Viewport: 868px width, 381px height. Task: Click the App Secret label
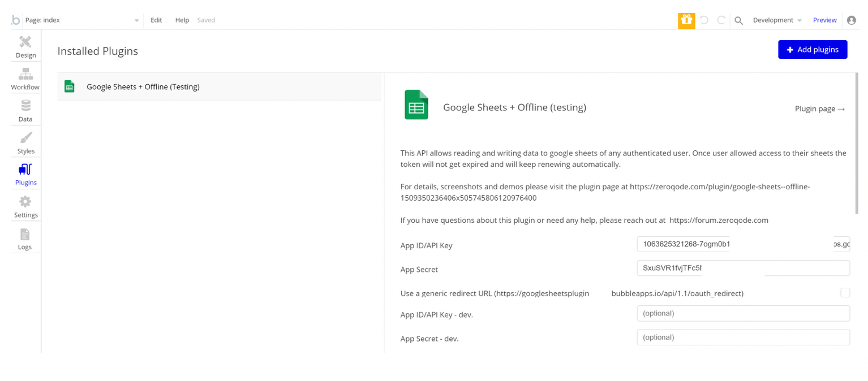[x=419, y=270]
